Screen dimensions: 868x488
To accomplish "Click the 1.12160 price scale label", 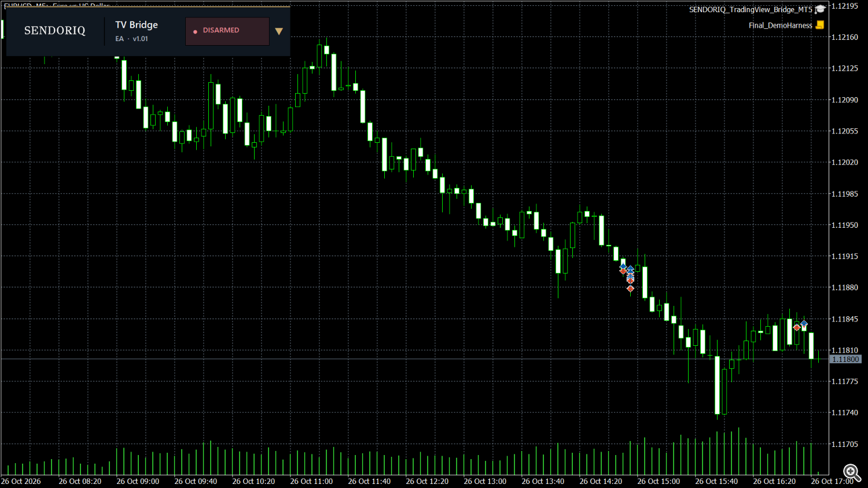I will tap(845, 37).
